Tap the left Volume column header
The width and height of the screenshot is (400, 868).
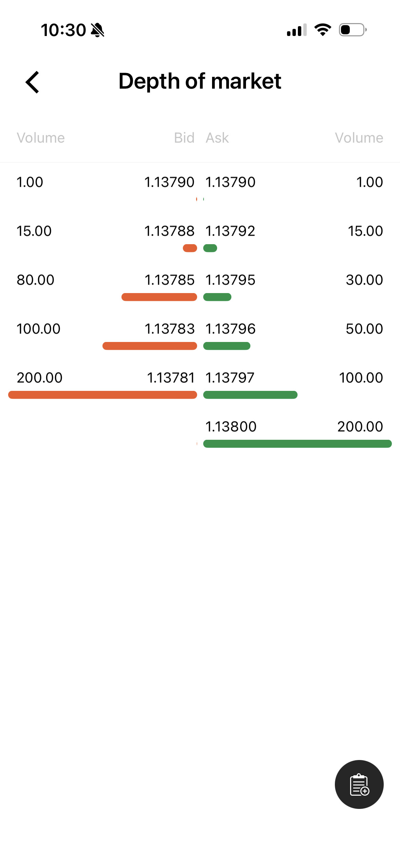pos(41,138)
